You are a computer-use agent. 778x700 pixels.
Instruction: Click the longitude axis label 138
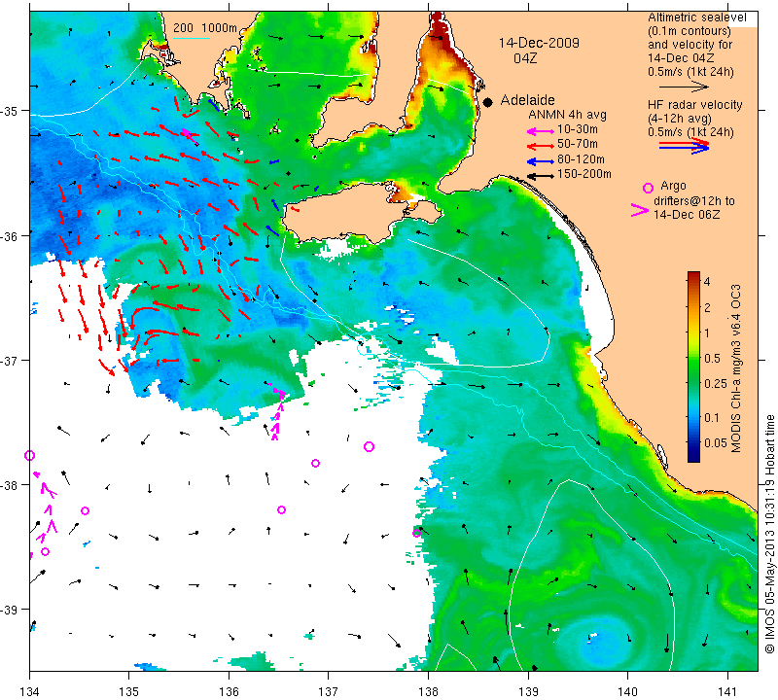click(428, 690)
